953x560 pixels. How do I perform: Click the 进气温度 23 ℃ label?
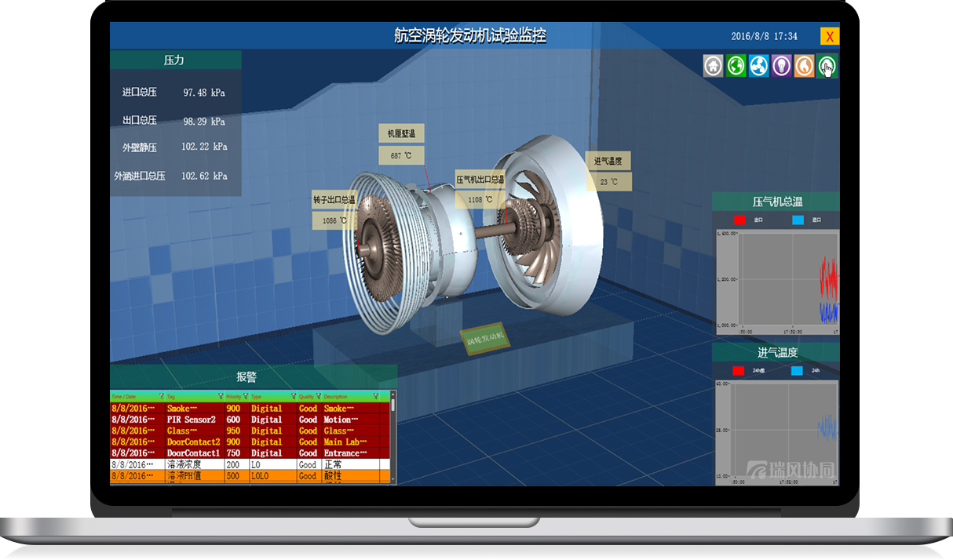[x=608, y=182]
